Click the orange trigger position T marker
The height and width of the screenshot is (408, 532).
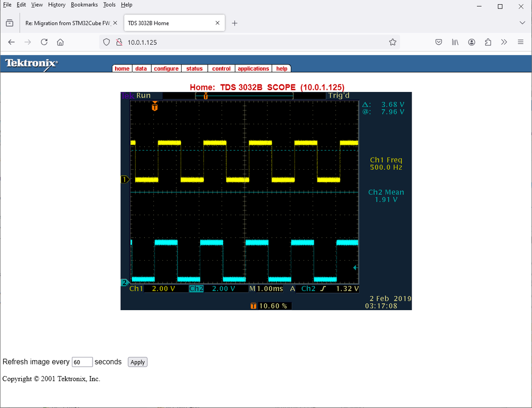(x=155, y=107)
